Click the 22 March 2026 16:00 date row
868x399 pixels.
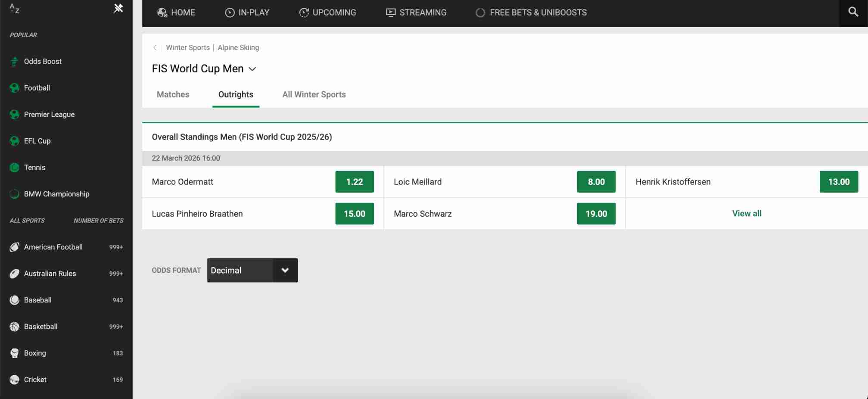505,158
